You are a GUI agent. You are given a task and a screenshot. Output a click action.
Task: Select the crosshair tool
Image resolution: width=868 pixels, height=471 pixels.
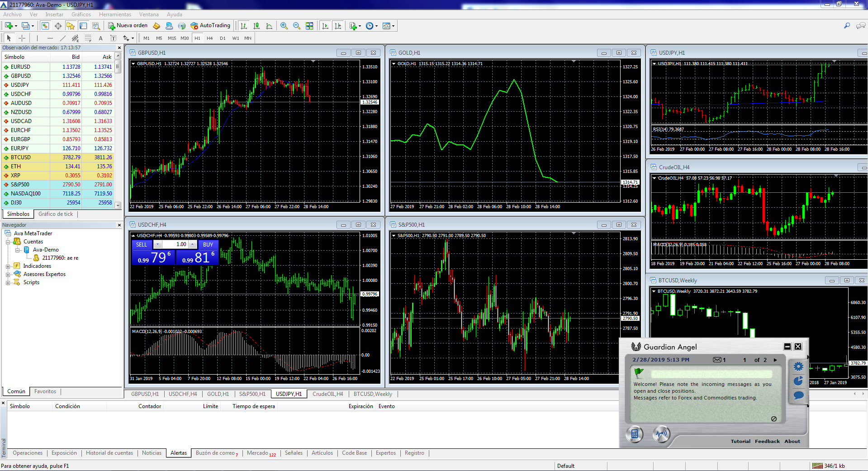(22, 38)
